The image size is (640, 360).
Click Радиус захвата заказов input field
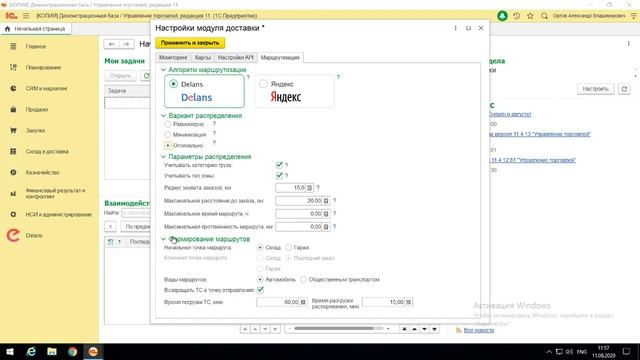point(291,188)
